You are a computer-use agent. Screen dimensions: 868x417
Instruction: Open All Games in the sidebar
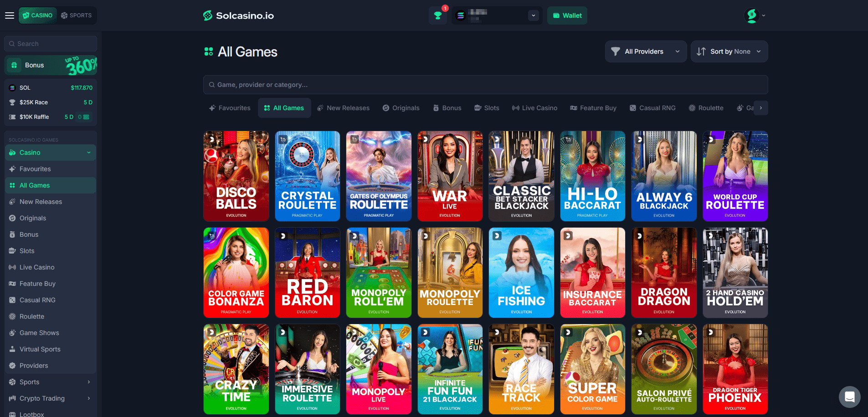(x=51, y=185)
